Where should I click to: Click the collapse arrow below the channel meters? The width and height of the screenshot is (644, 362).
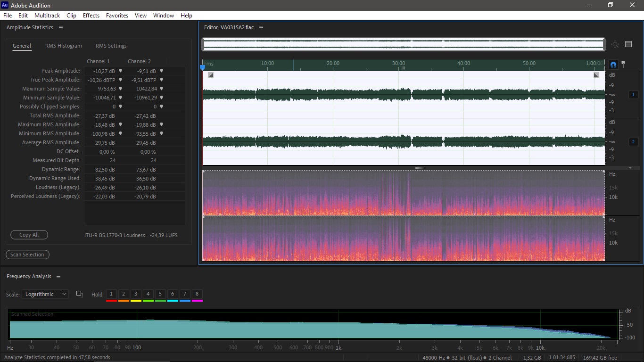tap(630, 168)
